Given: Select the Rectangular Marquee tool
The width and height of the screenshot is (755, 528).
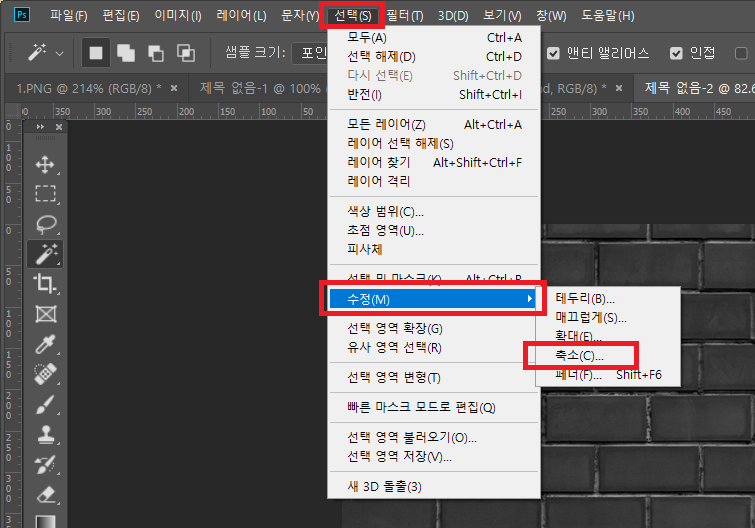Looking at the screenshot, I should (x=45, y=194).
